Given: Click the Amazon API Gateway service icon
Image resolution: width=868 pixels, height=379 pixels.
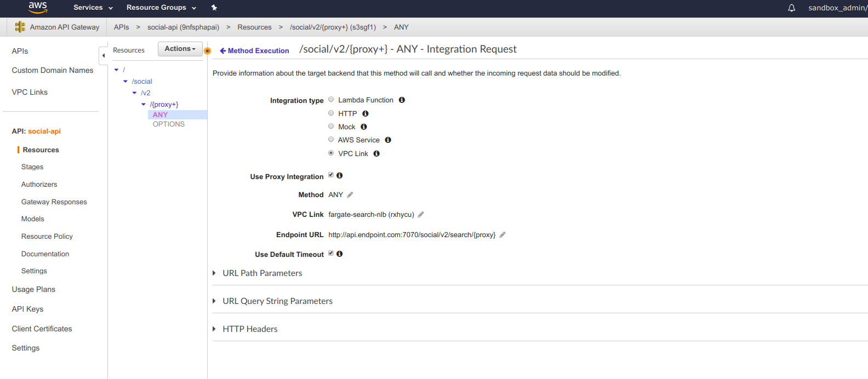Looking at the screenshot, I should [x=20, y=27].
